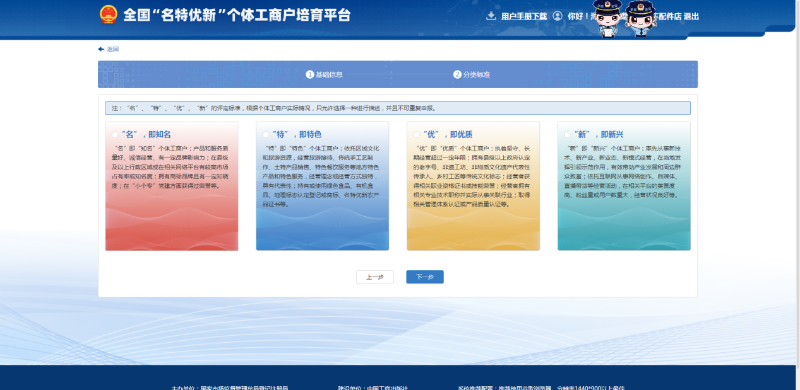Open the 用户手册下载 link
800x390 pixels.
pos(524,16)
